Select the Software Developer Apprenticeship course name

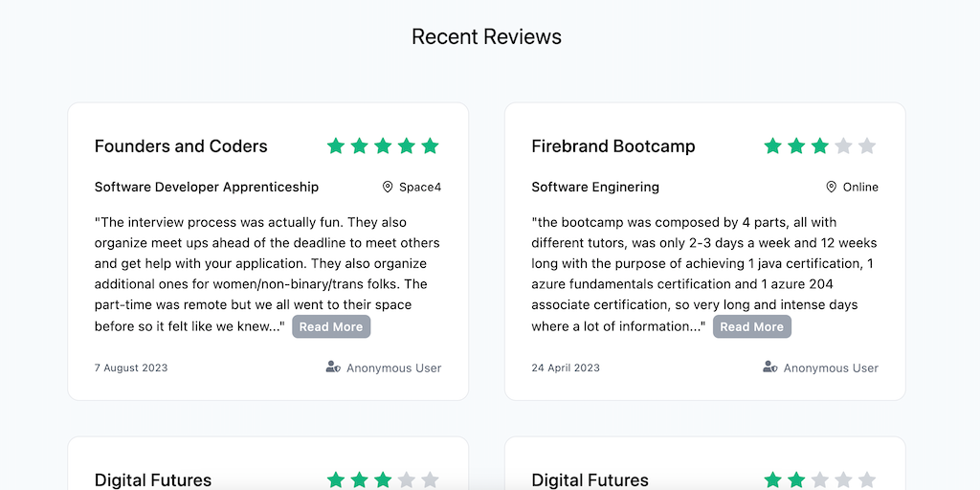click(207, 187)
